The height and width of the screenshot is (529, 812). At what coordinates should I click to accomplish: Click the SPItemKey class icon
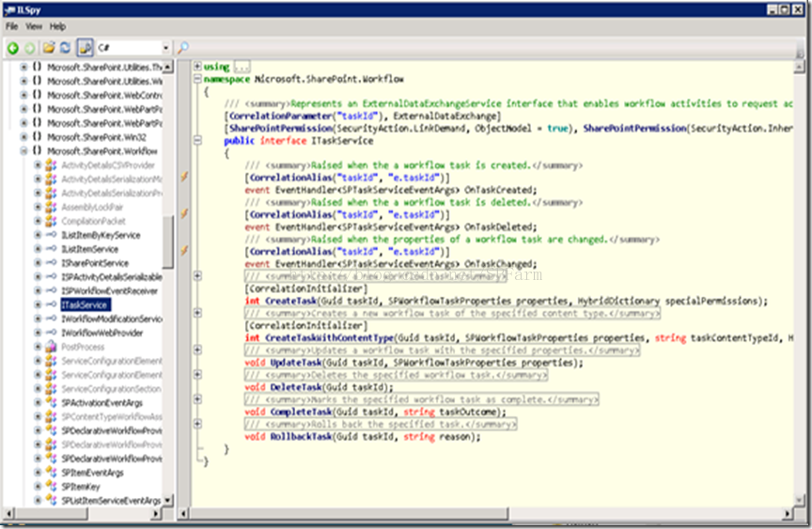click(52, 487)
